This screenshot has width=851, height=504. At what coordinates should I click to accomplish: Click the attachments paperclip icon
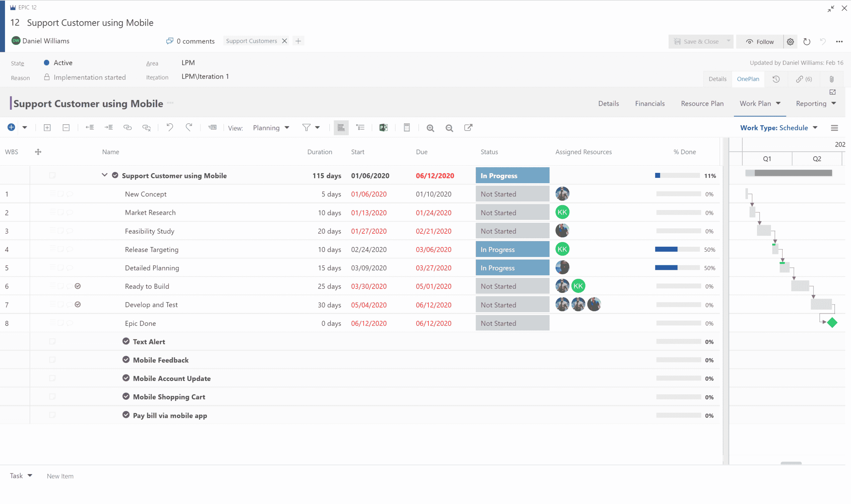click(x=832, y=79)
